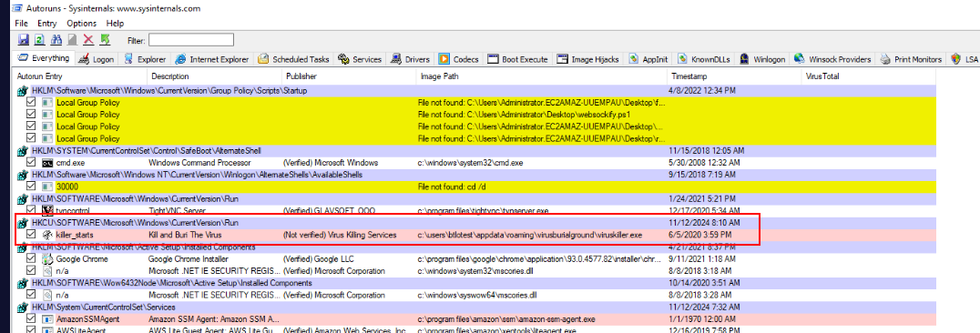
Task: Click the killer_starts entry icon
Action: click(x=46, y=235)
